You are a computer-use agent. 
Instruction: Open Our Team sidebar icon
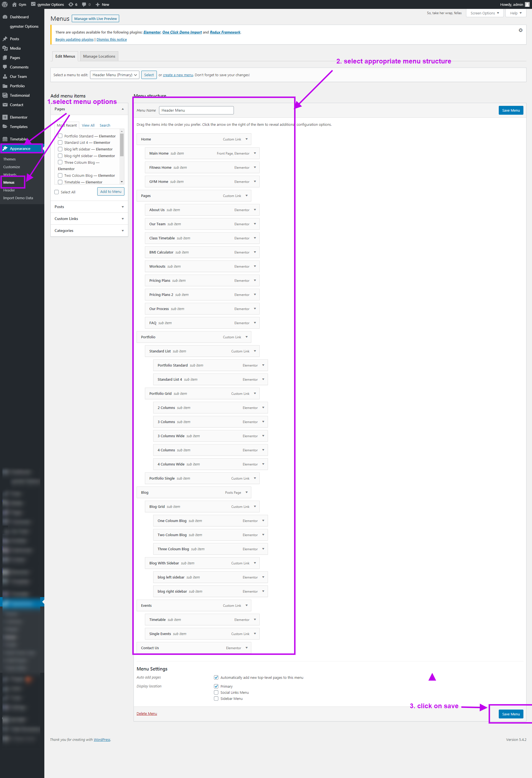coord(5,76)
